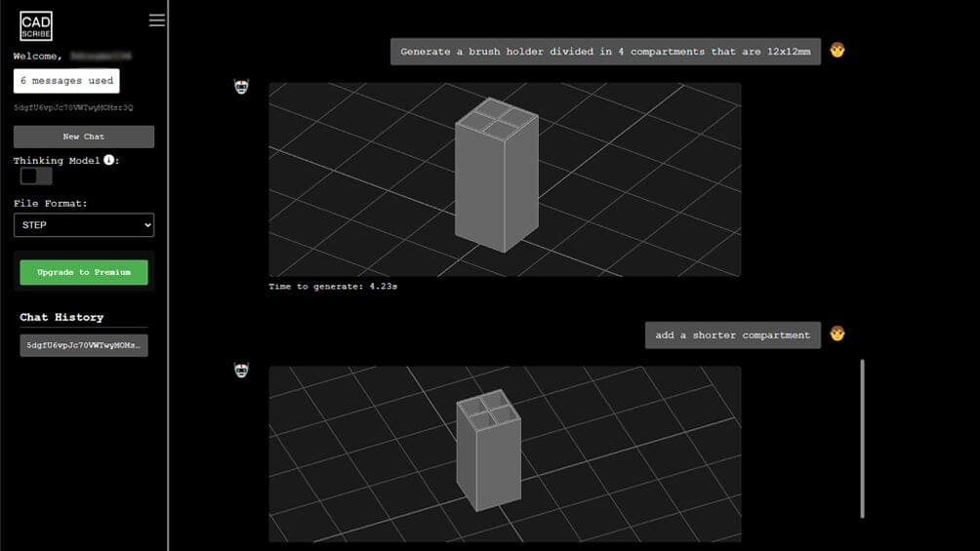The width and height of the screenshot is (980, 551).
Task: Open chat history entry 5dgfU6vpJc70VWTwyMOHs
Action: [x=84, y=345]
